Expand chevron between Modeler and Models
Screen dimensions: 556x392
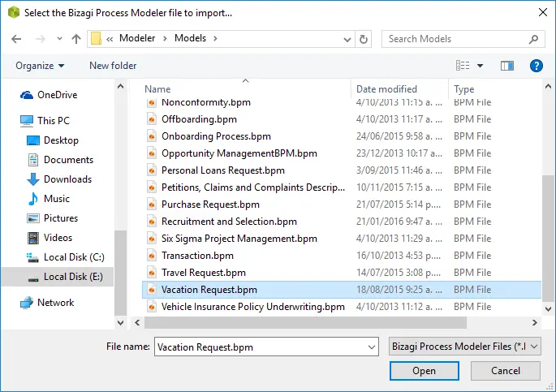click(x=165, y=39)
